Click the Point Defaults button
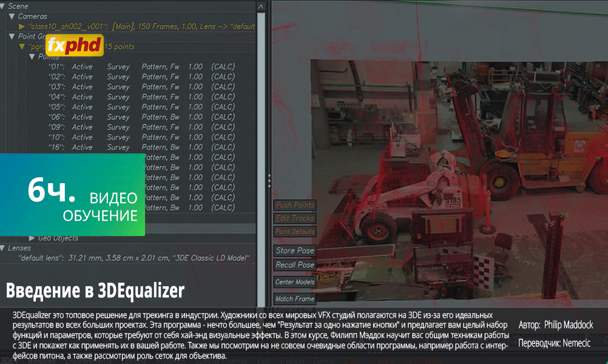 (295, 232)
